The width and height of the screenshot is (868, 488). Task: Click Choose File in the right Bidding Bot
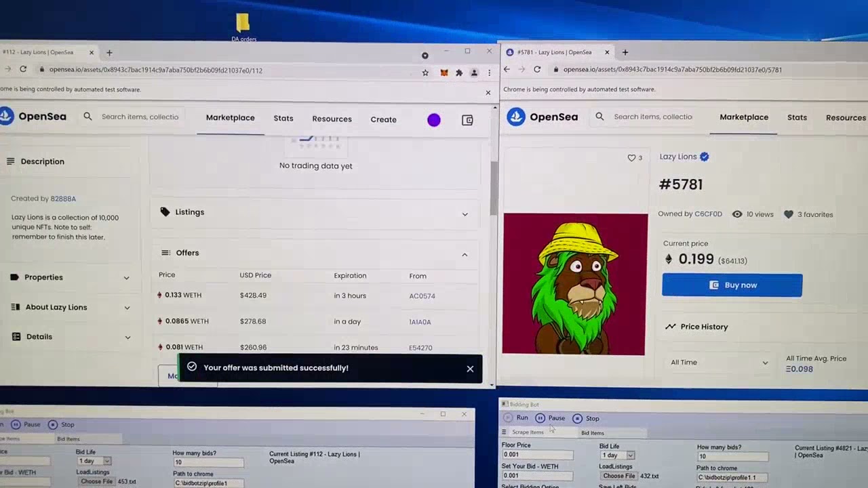tap(619, 476)
